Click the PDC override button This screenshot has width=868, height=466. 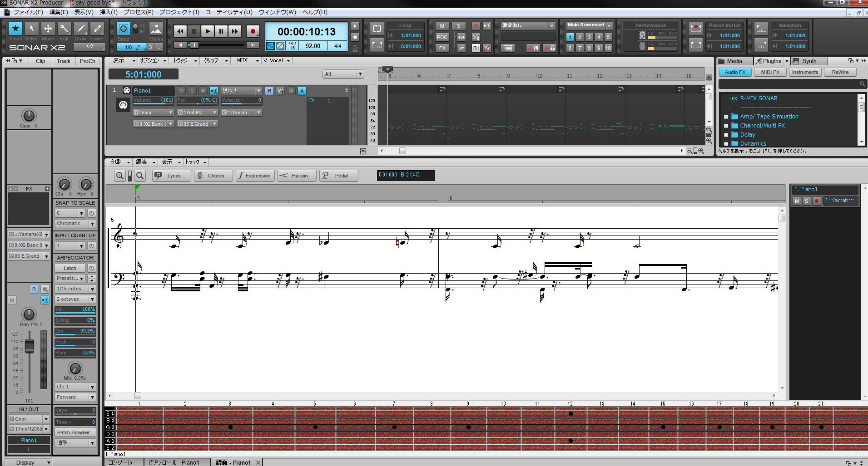[x=442, y=37]
